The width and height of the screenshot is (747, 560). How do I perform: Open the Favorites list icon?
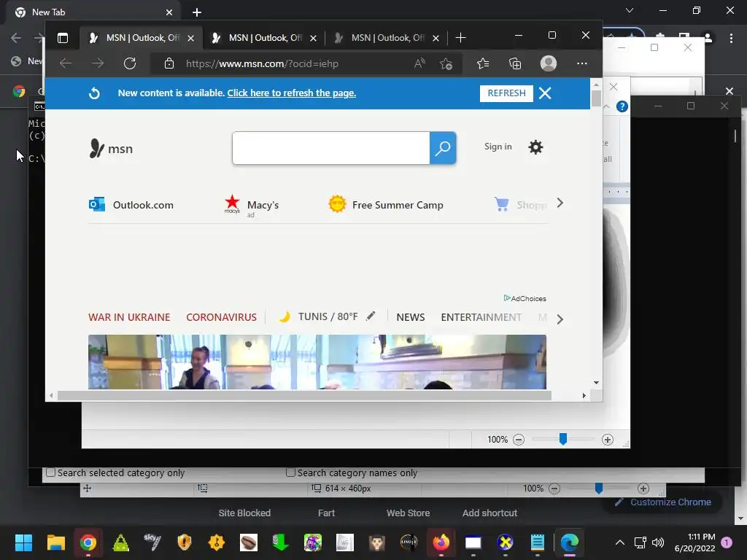(483, 63)
